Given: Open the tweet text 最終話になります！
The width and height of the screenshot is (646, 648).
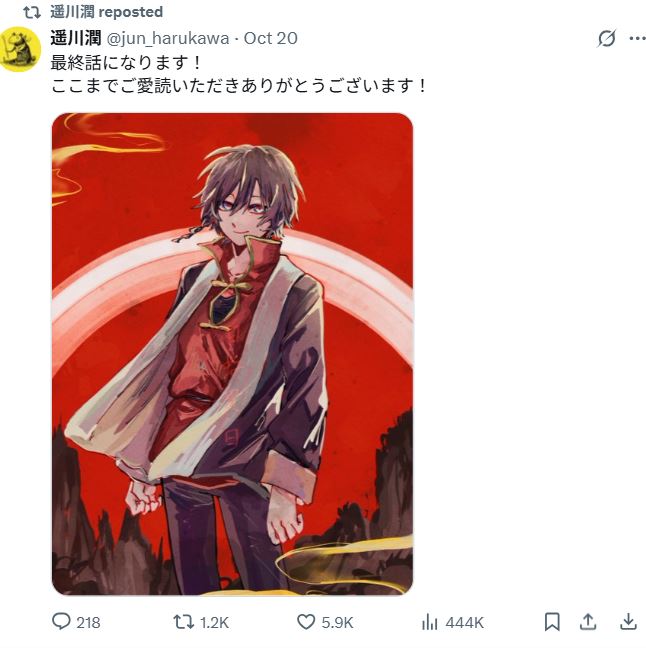Looking at the screenshot, I should [x=126, y=63].
